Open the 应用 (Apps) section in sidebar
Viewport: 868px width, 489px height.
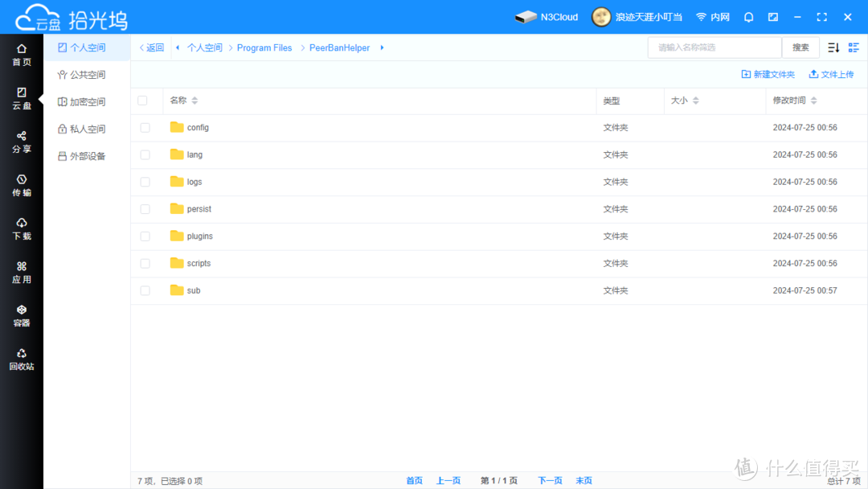[22, 271]
